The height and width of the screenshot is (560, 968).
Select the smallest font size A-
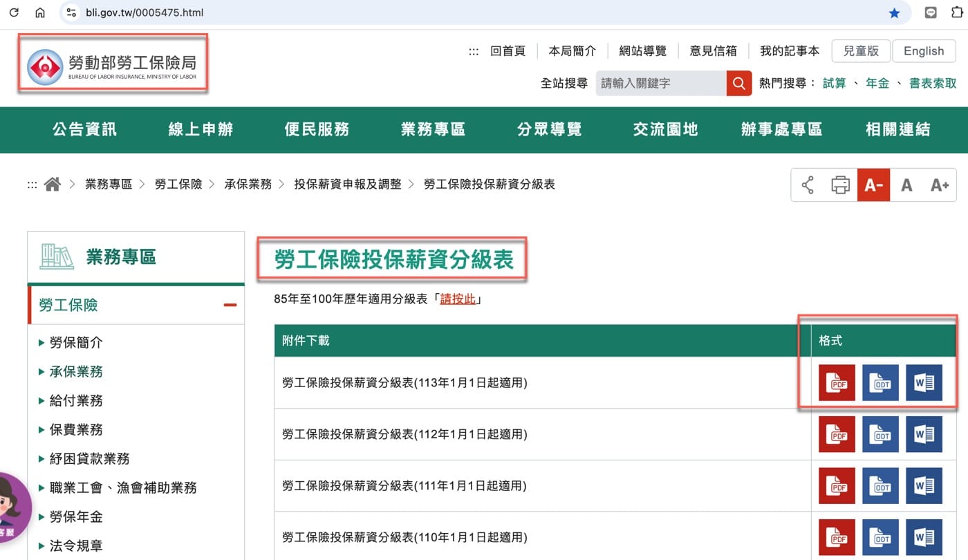(873, 185)
